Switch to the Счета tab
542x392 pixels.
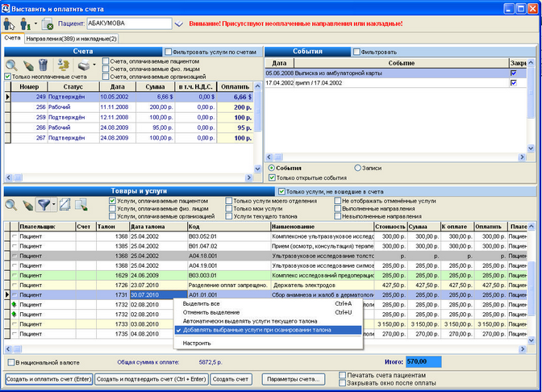12,38
